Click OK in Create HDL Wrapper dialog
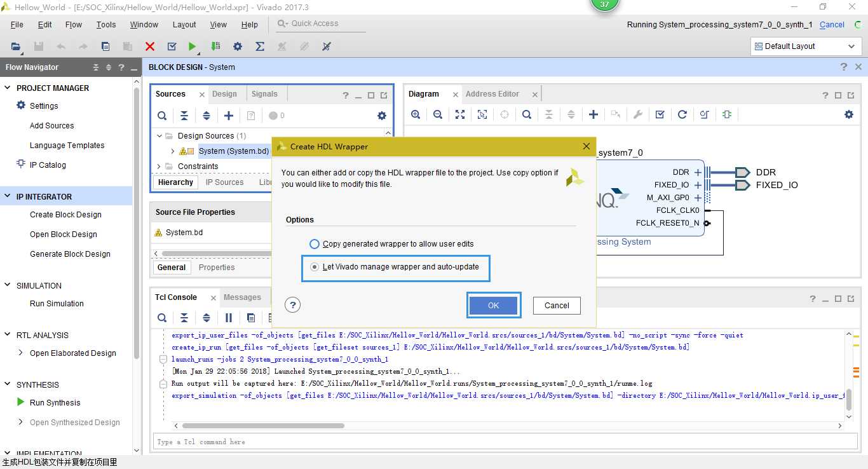The height and width of the screenshot is (469, 868). pyautogui.click(x=494, y=305)
